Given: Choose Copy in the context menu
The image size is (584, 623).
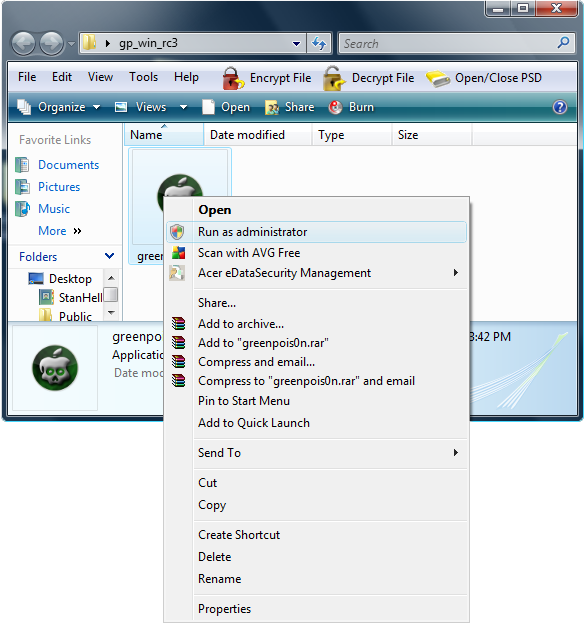Looking at the screenshot, I should [317, 505].
